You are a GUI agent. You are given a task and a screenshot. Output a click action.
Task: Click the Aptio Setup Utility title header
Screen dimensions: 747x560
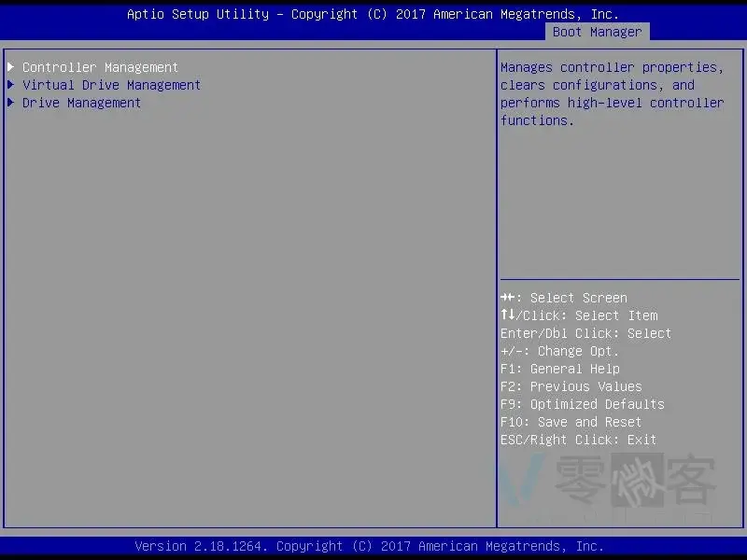coord(373,14)
